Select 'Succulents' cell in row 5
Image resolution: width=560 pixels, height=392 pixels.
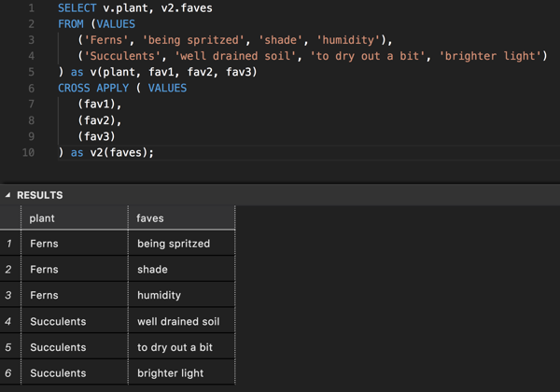(x=58, y=347)
